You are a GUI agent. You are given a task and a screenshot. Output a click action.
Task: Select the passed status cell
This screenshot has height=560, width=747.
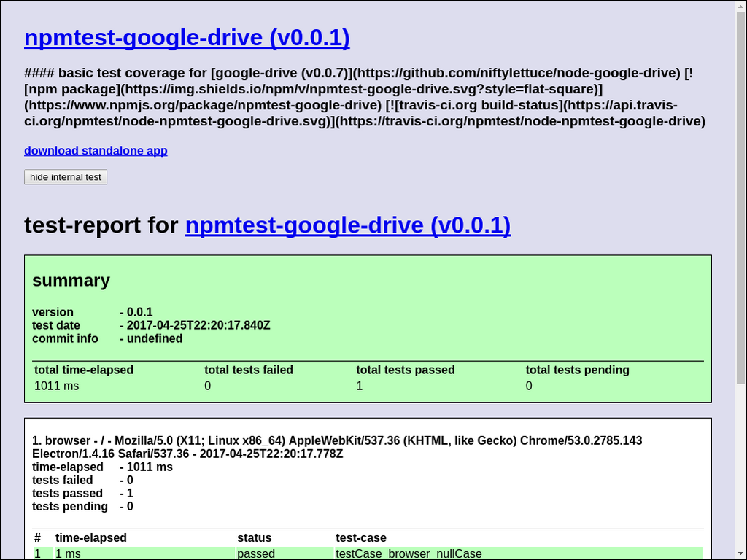tap(256, 553)
